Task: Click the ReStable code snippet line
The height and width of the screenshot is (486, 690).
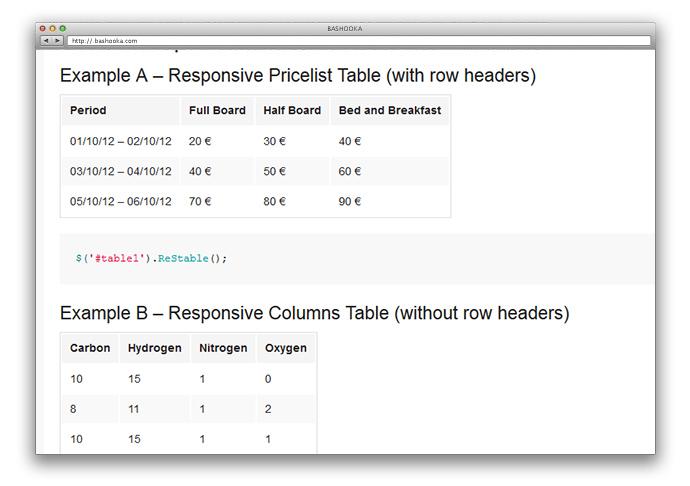Action: click(152, 258)
